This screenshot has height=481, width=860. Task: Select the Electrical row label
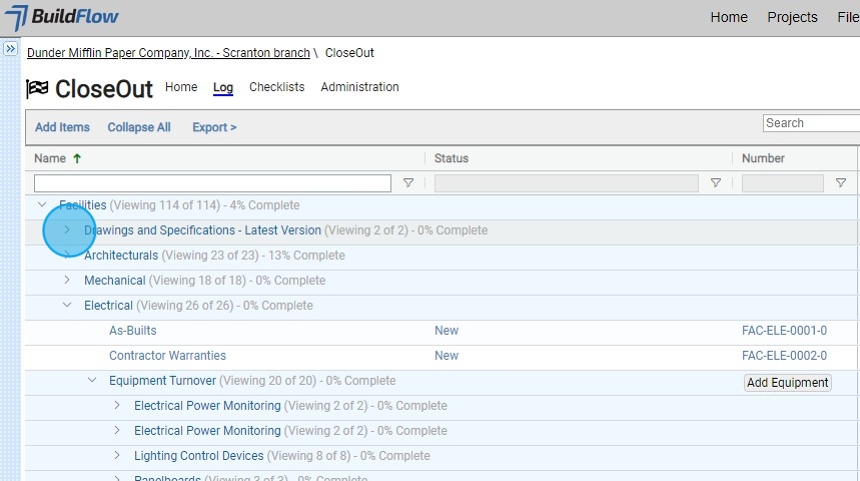coord(108,305)
